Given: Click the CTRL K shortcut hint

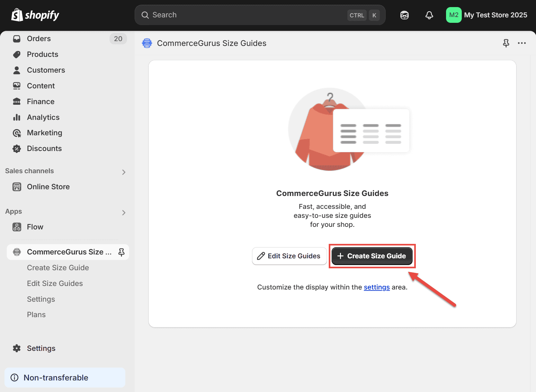Looking at the screenshot, I should [364, 15].
